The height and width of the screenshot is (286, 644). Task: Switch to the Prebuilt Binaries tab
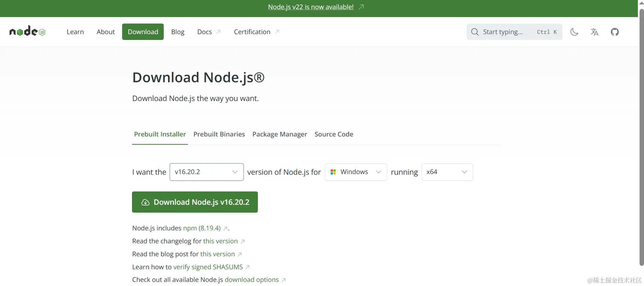[219, 134]
